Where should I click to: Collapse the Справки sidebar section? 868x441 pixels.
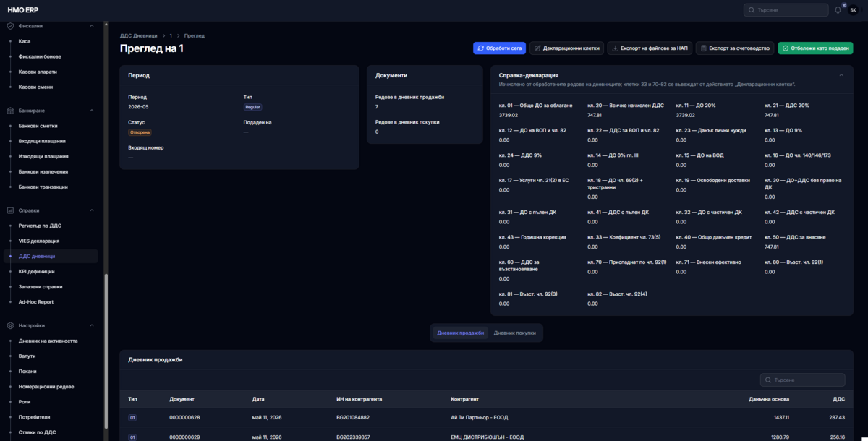pos(92,210)
